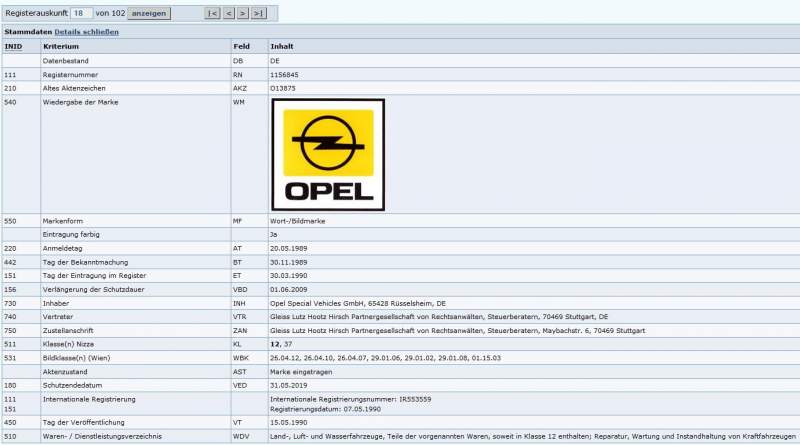Focus the Registerauskunft record number field
This screenshot has width=800, height=445.
coord(81,13)
